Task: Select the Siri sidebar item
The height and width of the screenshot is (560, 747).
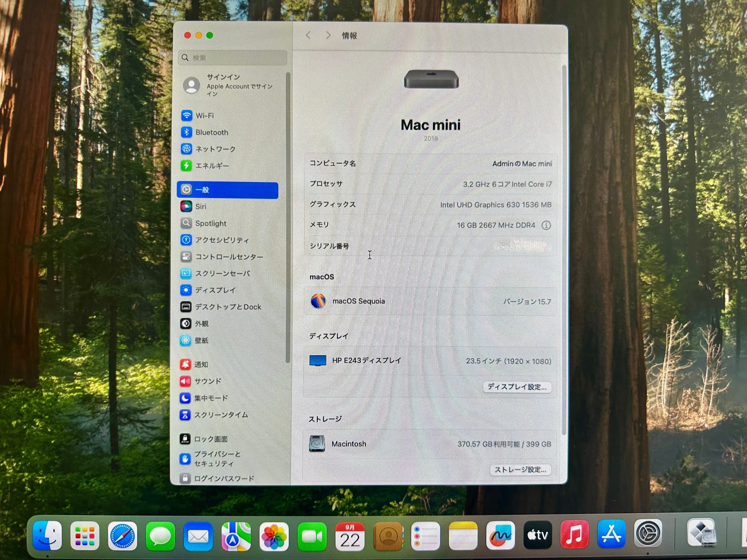Action: pyautogui.click(x=201, y=207)
